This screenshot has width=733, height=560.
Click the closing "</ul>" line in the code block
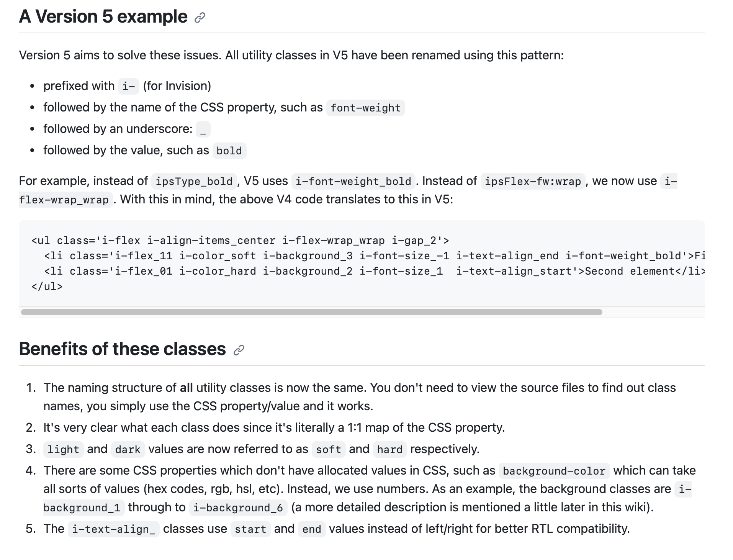tap(47, 287)
